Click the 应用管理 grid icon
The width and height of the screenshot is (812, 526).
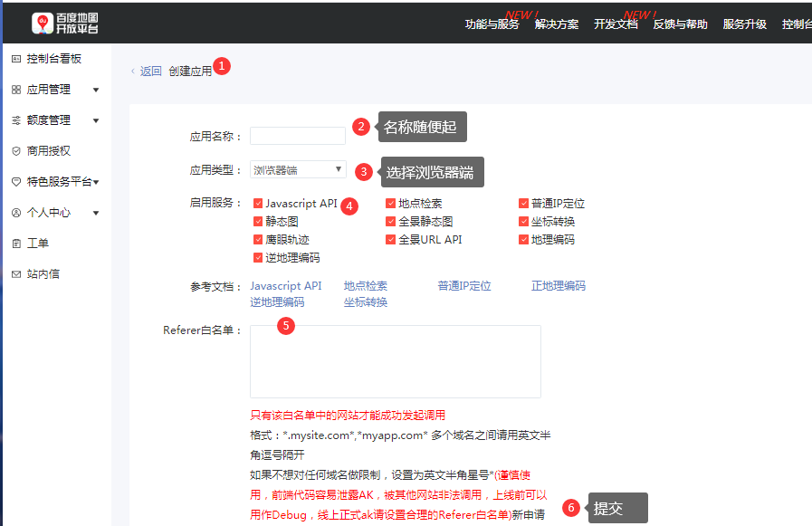(15, 89)
